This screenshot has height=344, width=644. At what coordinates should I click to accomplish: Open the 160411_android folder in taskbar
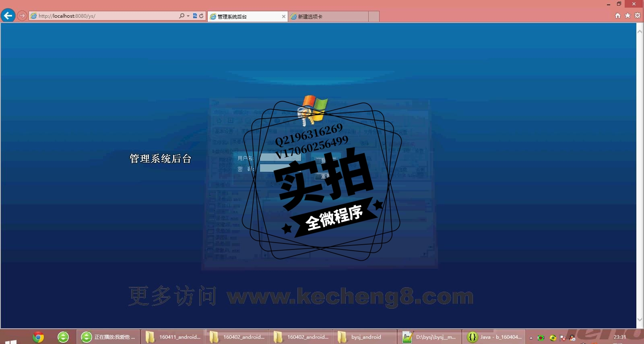(x=173, y=337)
